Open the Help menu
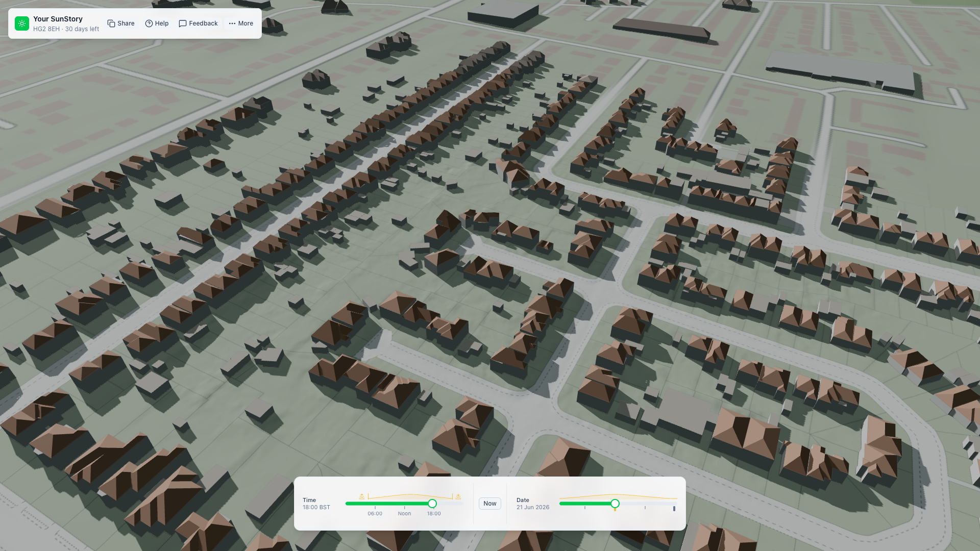980x551 pixels. coord(157,23)
